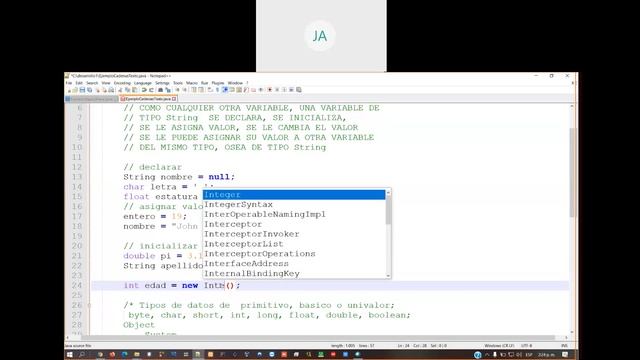
Task: Close the EjemploCadenasTexto.java tab
Action: tap(174, 99)
